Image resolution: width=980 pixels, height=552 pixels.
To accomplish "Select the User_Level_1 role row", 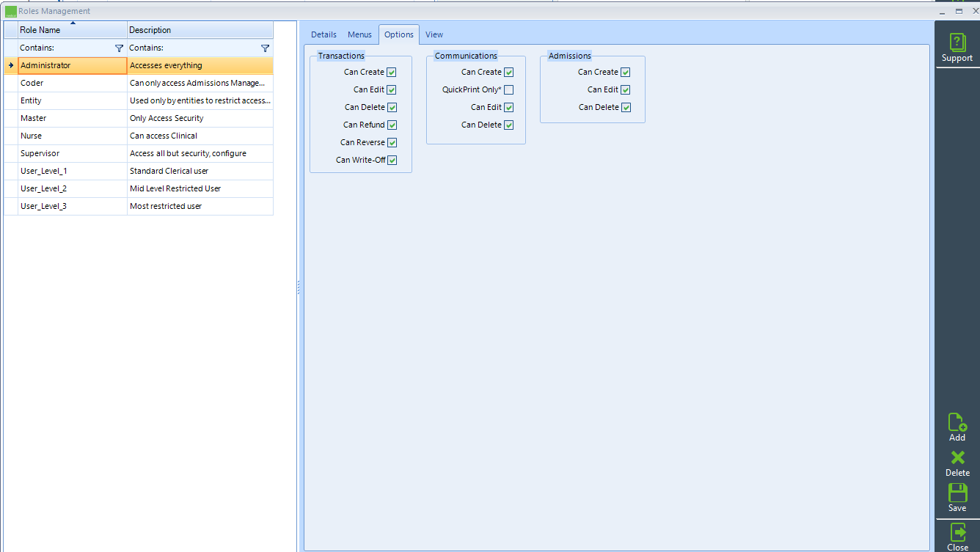I will point(139,171).
